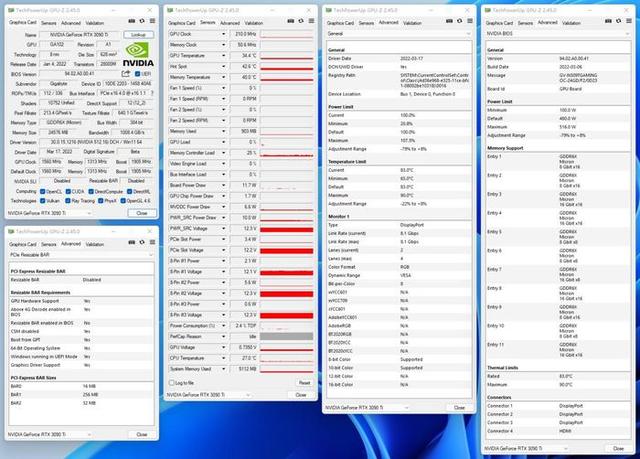Screen dimensions: 640x459
Task: Click refresh icon in PCIe Resizable BAR window
Action: click(142, 242)
